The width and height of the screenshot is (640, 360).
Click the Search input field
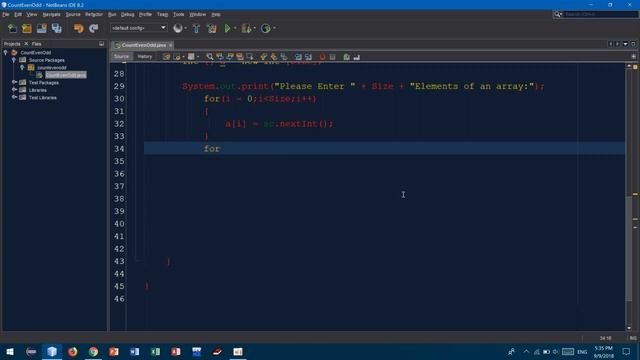point(600,14)
